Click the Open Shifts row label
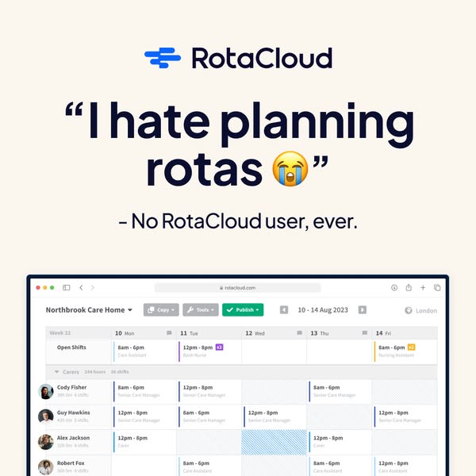476x476 pixels. coord(71,347)
